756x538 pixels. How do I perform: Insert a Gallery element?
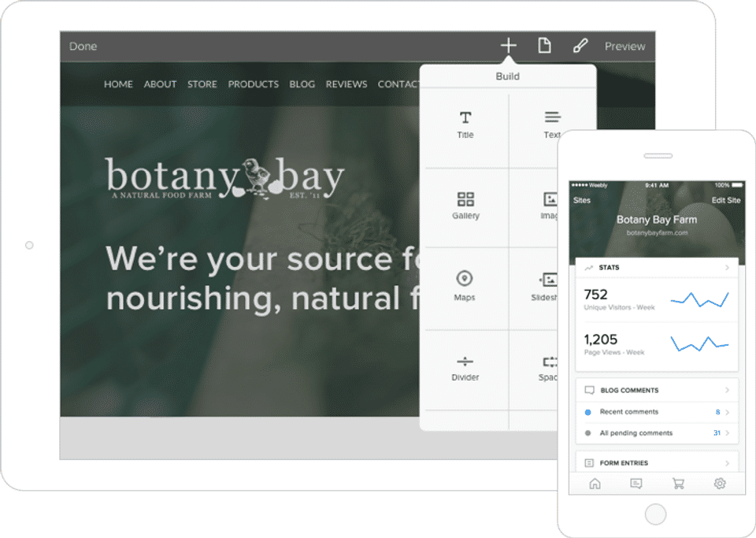[x=465, y=206]
